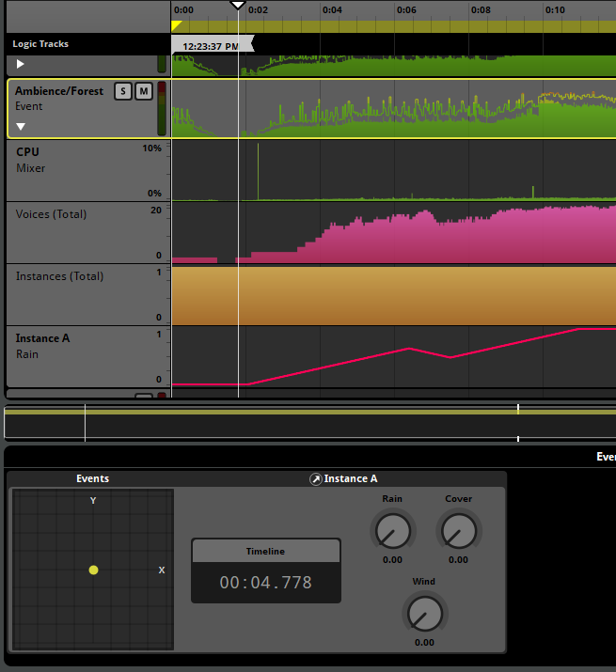Click the birdseye overview bar below tracks
Image resolution: width=616 pixels, height=672 pixels.
[x=310, y=424]
